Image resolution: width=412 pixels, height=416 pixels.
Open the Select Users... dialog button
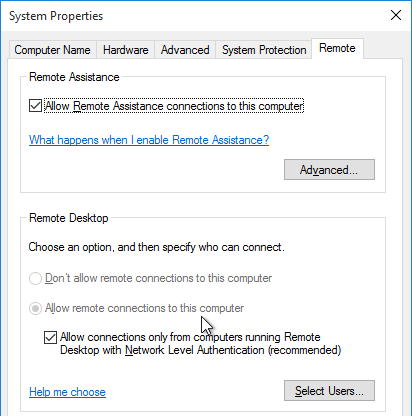coord(329,391)
